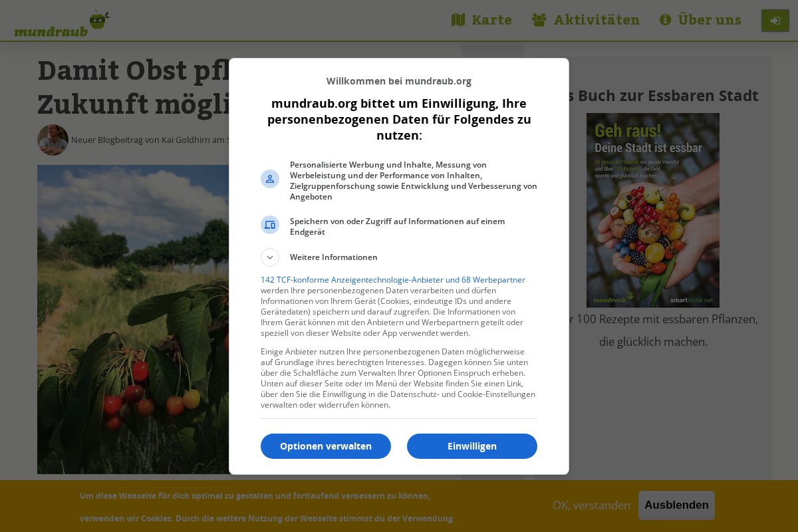Open the Über uns menu item
This screenshot has height=532, width=798.
coord(700,20)
